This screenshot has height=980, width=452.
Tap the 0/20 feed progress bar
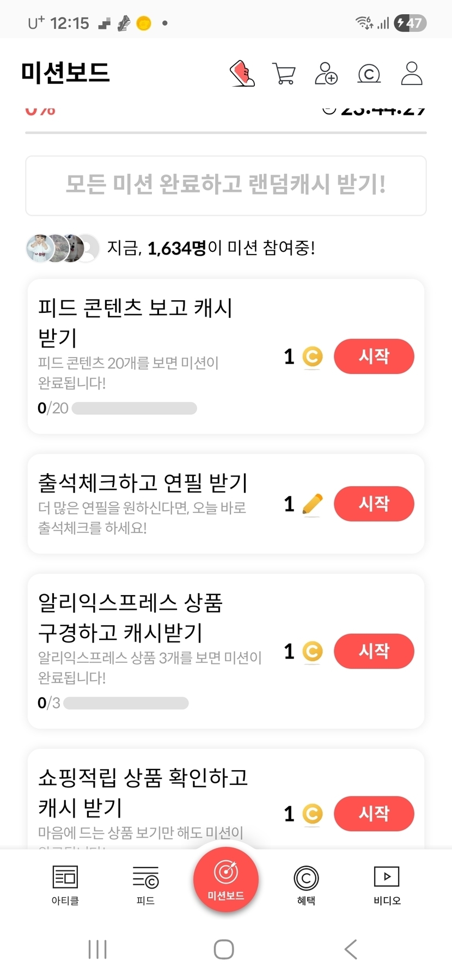point(134,408)
